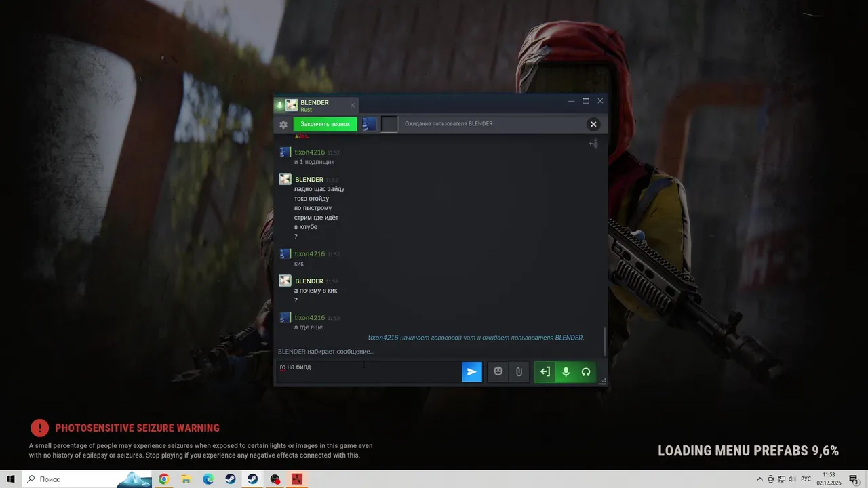
Task: Click username tixon4216 above 'кик'
Action: (x=310, y=254)
